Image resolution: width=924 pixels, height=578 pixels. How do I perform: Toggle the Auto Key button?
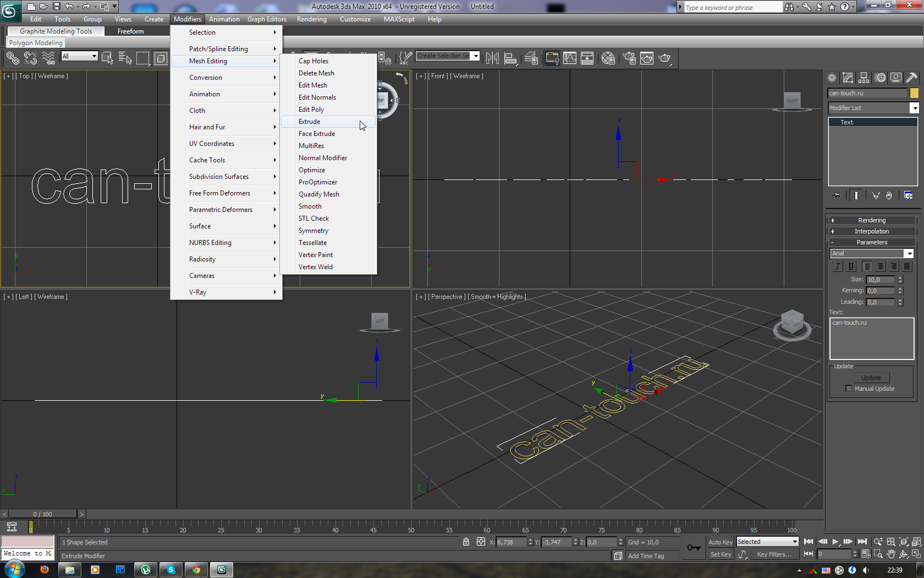point(721,542)
